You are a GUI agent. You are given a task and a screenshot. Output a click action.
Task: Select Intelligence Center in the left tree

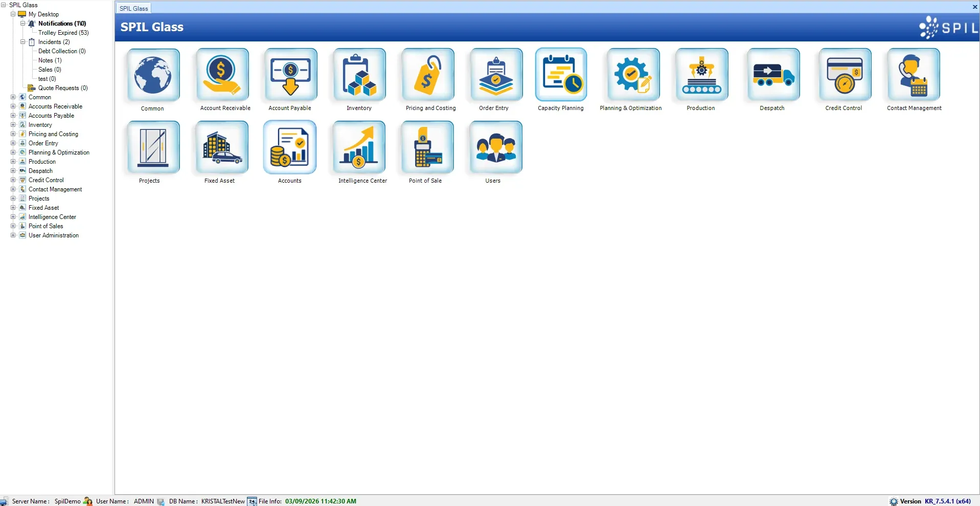pyautogui.click(x=52, y=217)
